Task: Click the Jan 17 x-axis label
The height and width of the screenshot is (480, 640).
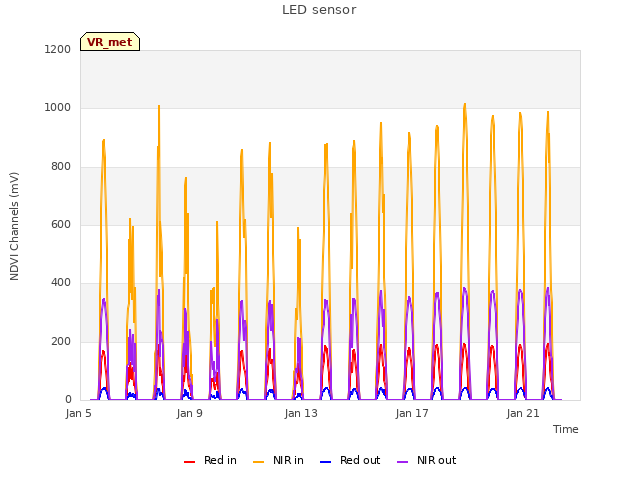Action: tap(412, 413)
